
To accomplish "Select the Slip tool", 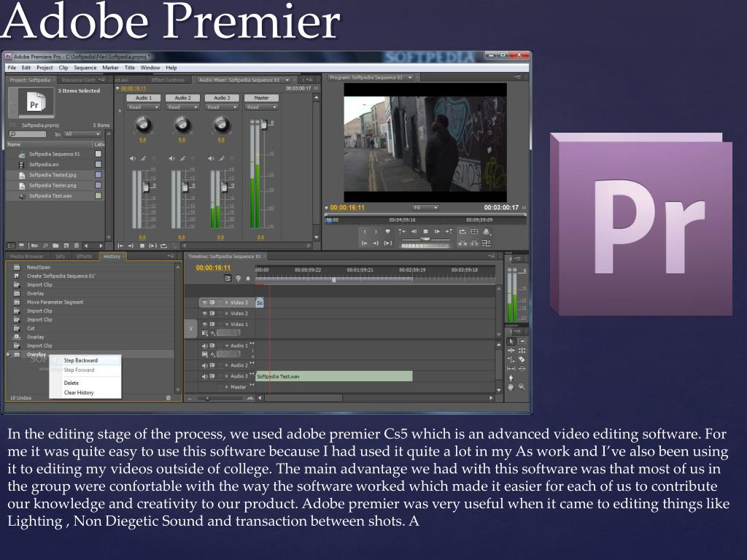I will tap(511, 368).
